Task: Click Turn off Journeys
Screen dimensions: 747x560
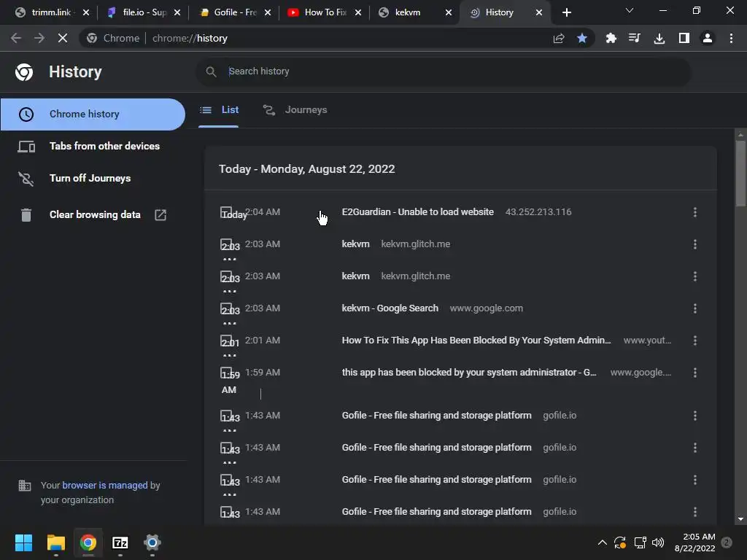Action: point(93,178)
